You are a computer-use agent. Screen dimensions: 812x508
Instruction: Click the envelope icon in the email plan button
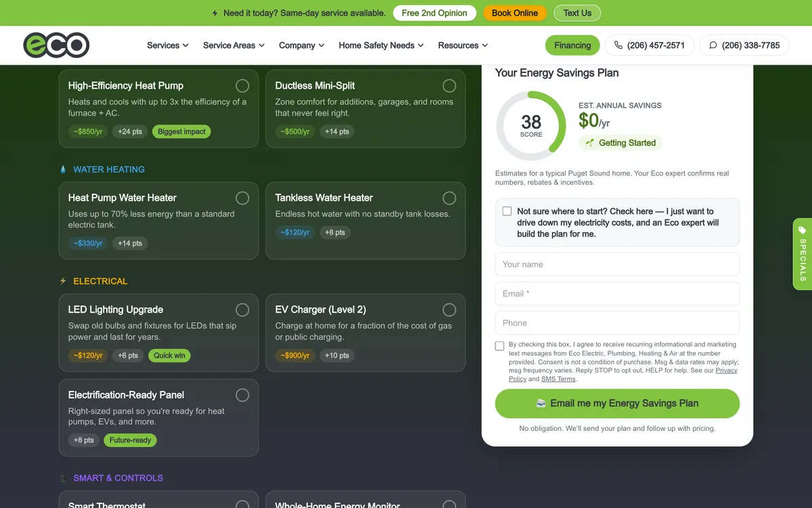pos(541,403)
